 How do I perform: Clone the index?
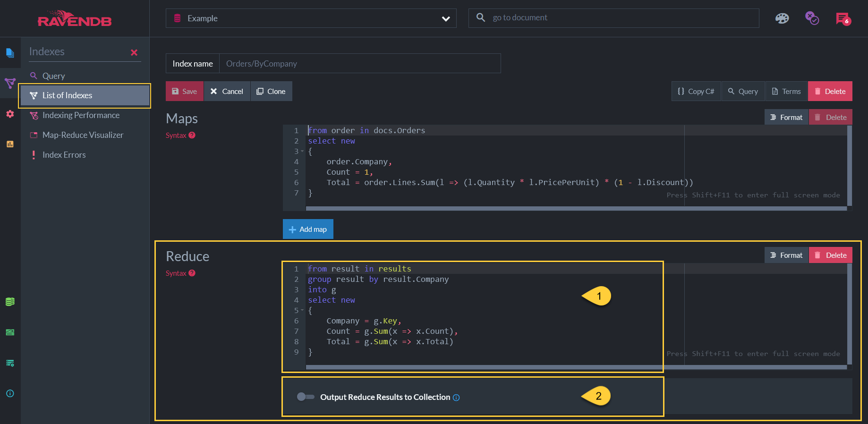tap(272, 91)
